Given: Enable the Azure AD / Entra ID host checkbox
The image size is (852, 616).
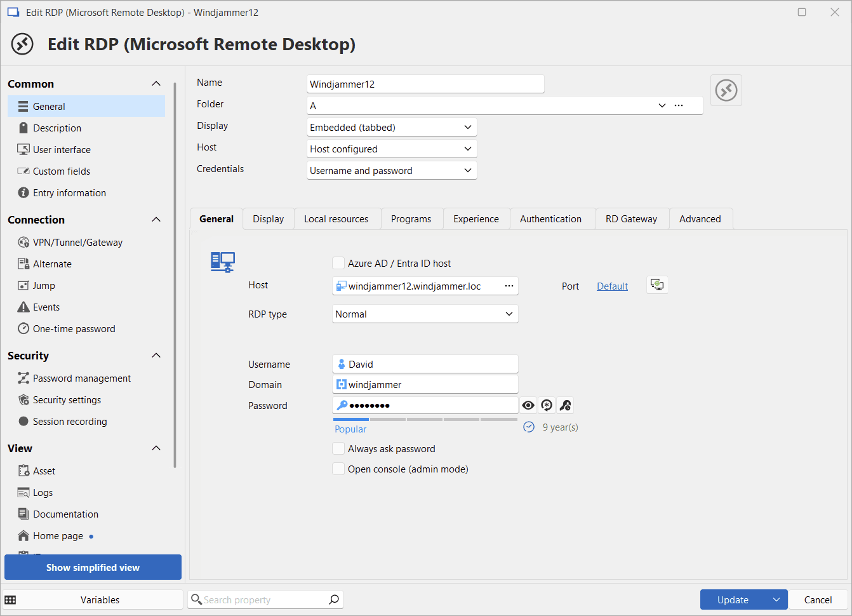Looking at the screenshot, I should pyautogui.click(x=338, y=264).
